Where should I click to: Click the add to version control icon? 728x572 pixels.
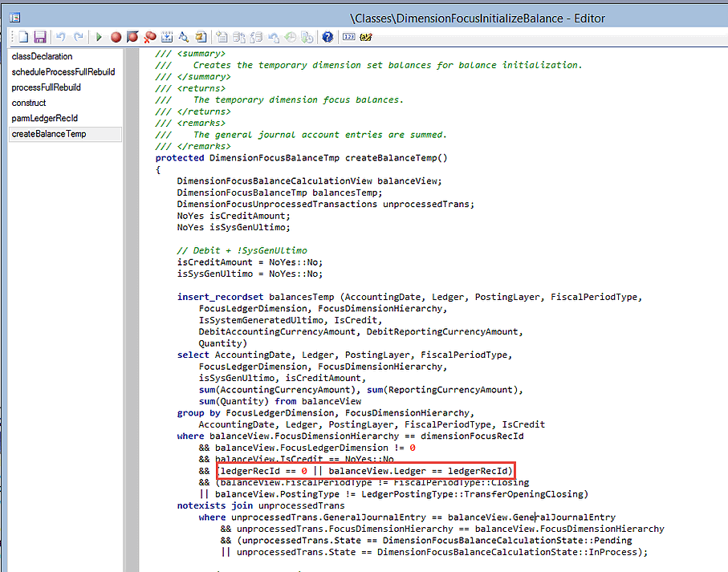pyautogui.click(x=222, y=37)
